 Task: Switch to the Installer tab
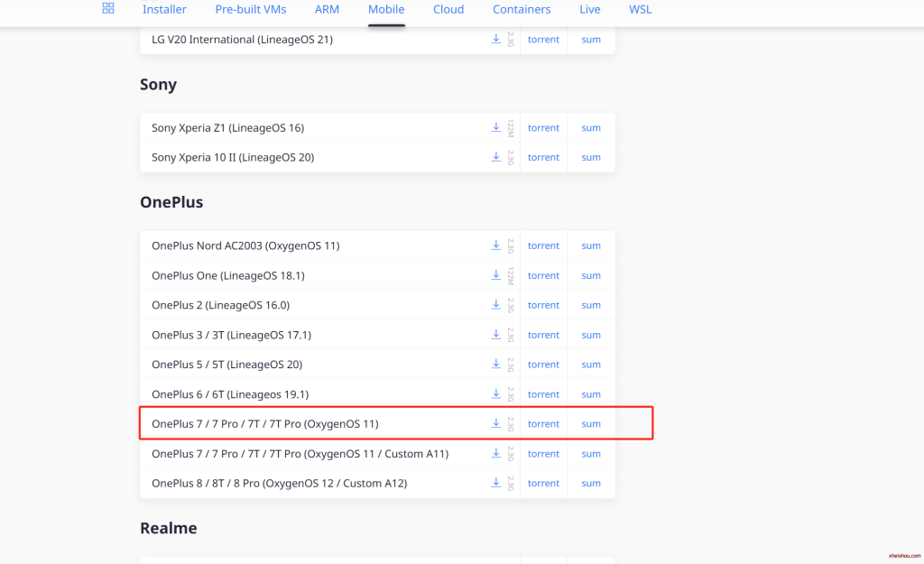tap(164, 9)
